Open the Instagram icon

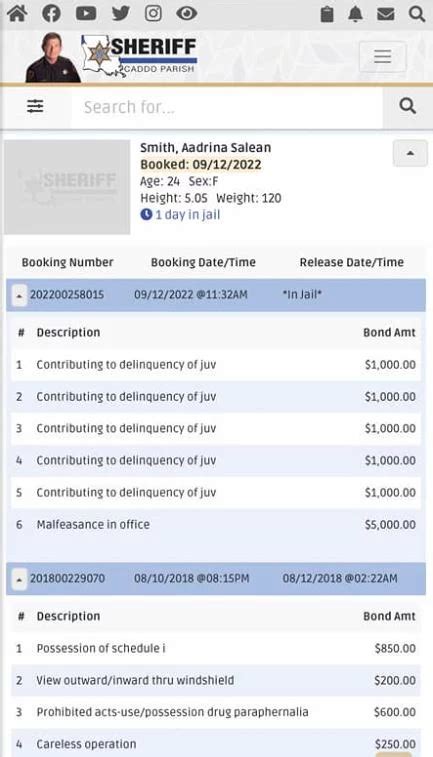tap(154, 13)
